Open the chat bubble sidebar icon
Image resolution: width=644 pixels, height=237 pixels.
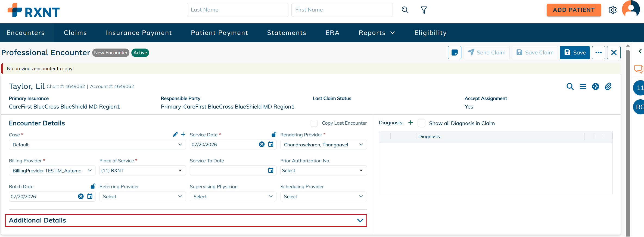click(639, 69)
